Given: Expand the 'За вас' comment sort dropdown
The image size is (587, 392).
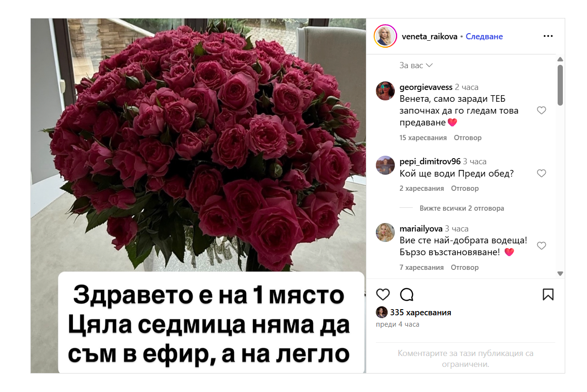Looking at the screenshot, I should 416,65.
